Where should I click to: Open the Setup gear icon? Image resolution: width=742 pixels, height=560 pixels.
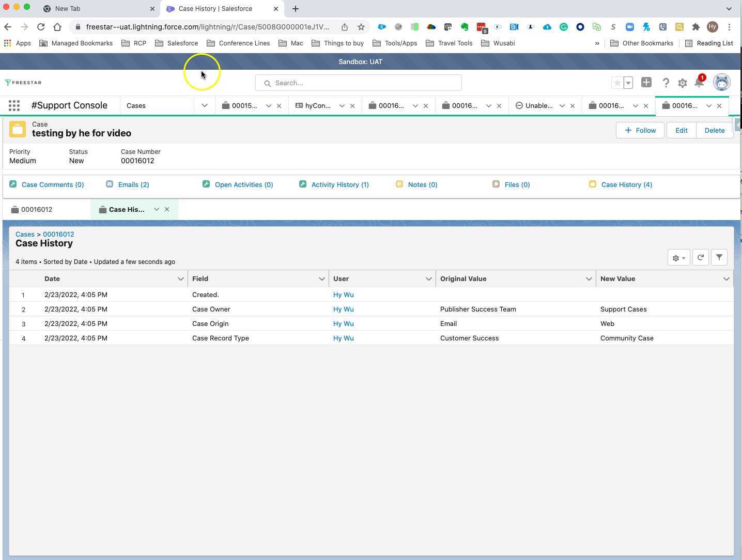(x=683, y=83)
